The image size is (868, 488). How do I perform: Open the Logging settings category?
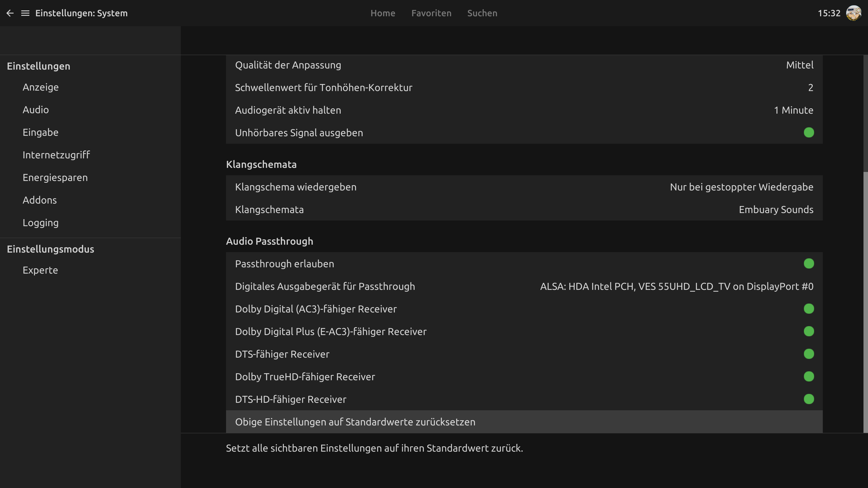(x=90, y=223)
